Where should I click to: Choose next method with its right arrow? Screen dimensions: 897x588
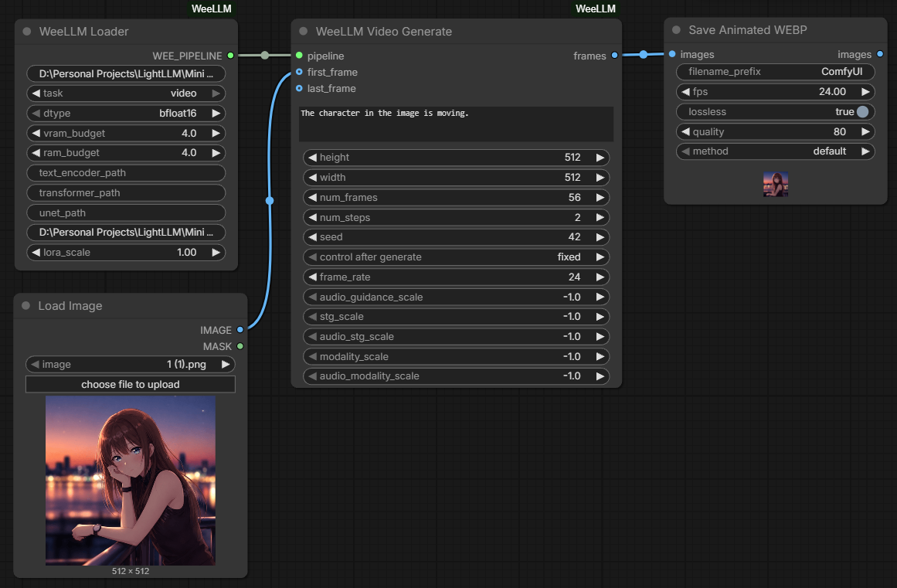click(x=865, y=151)
